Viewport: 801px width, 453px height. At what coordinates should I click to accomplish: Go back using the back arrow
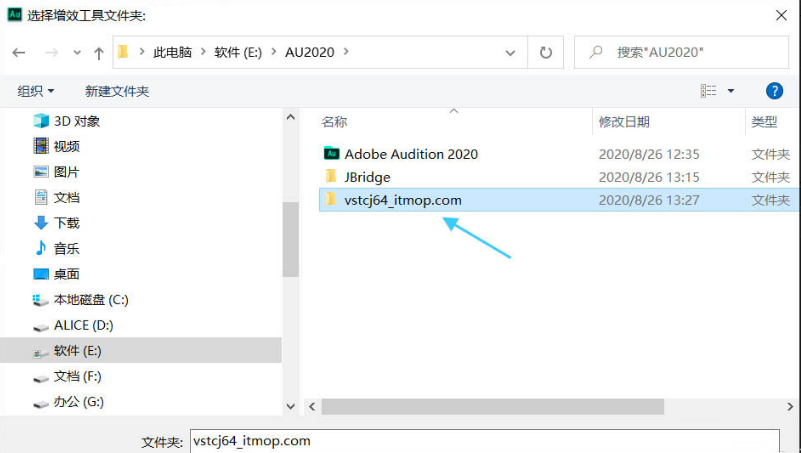19,53
